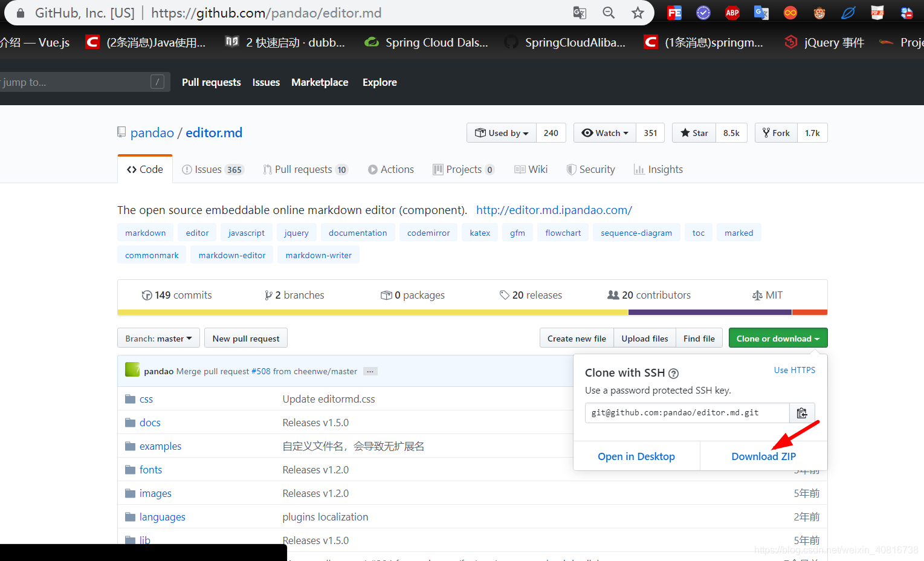Select the Code tab
Screen dimensions: 924x561
click(x=145, y=169)
